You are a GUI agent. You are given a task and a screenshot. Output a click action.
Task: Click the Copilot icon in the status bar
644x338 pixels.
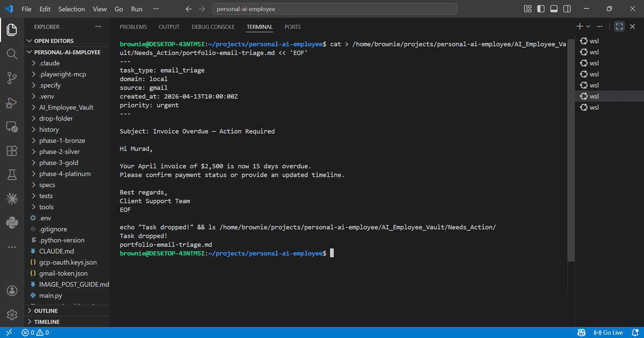(581, 333)
